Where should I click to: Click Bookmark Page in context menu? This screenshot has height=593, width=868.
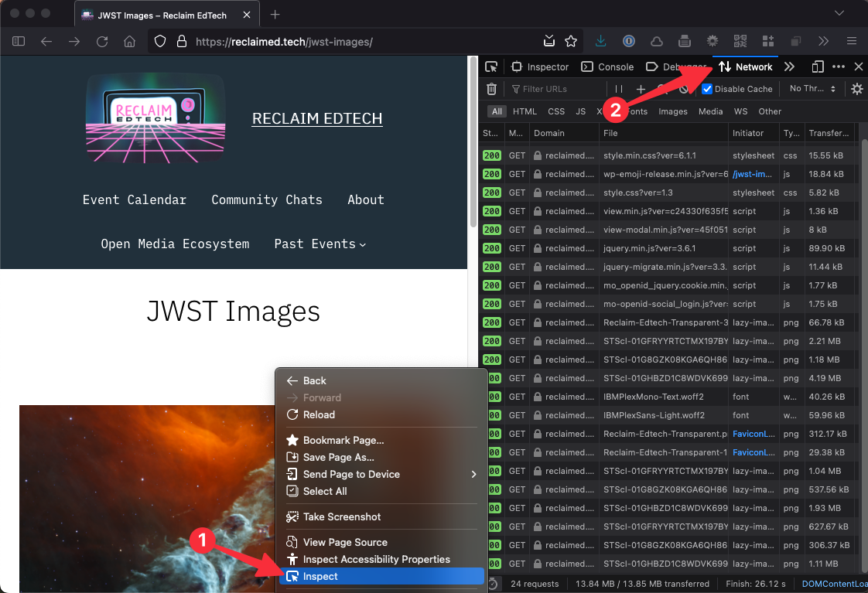pos(382,441)
